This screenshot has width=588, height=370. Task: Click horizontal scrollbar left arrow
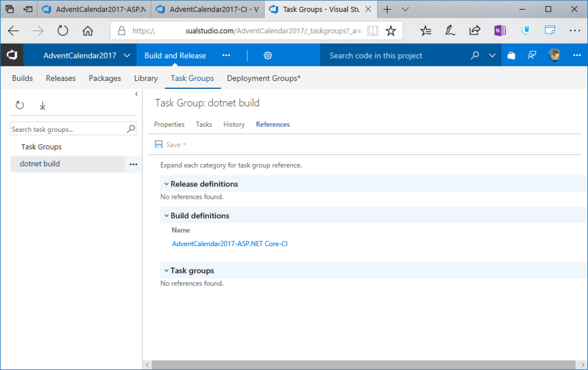(x=148, y=365)
